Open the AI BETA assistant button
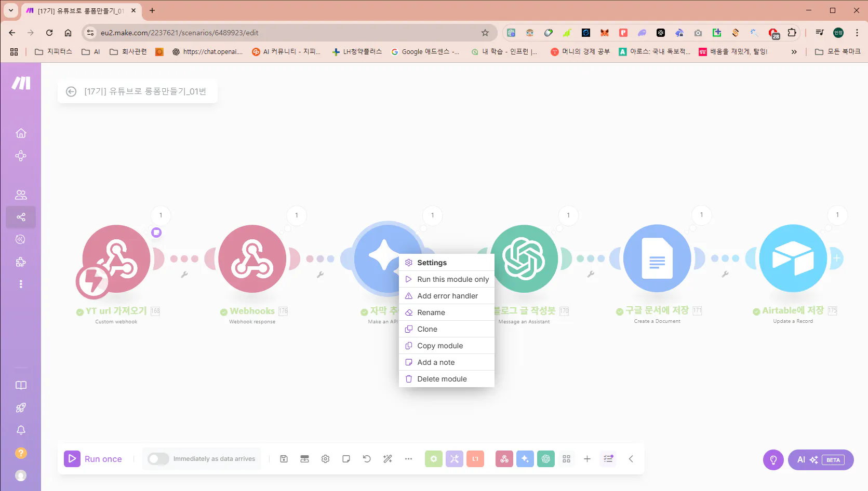This screenshot has height=491, width=868. (821, 460)
